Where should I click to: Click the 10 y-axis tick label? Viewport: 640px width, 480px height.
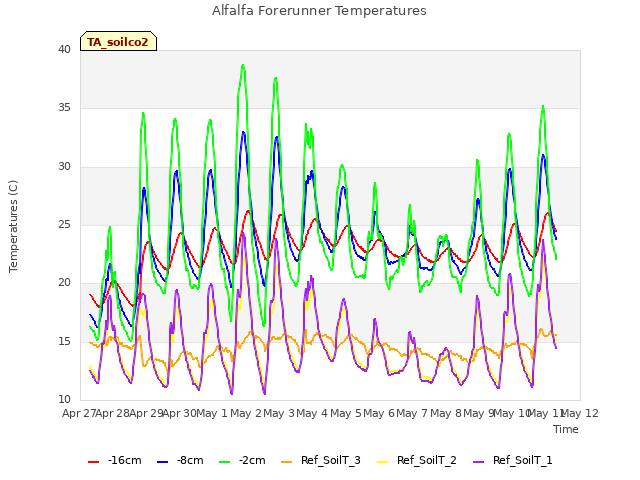pos(64,399)
